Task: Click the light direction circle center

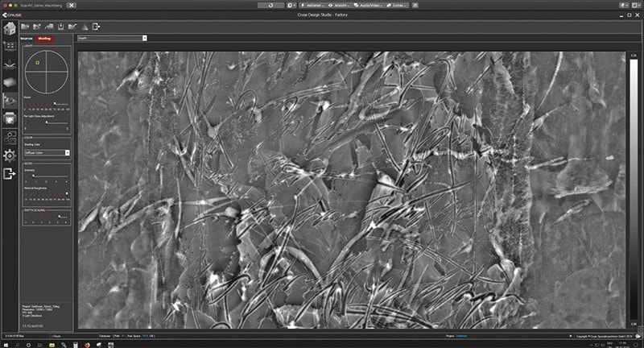Action: pyautogui.click(x=47, y=72)
